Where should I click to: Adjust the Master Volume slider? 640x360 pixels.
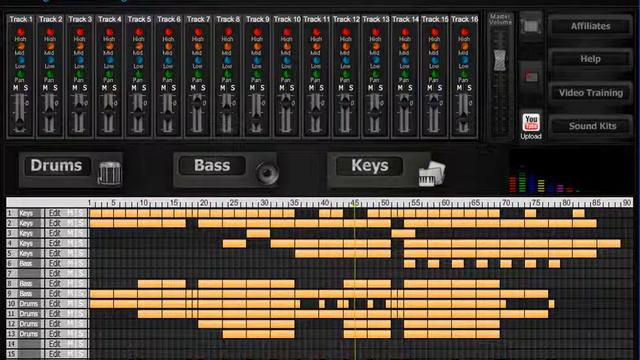(500, 60)
